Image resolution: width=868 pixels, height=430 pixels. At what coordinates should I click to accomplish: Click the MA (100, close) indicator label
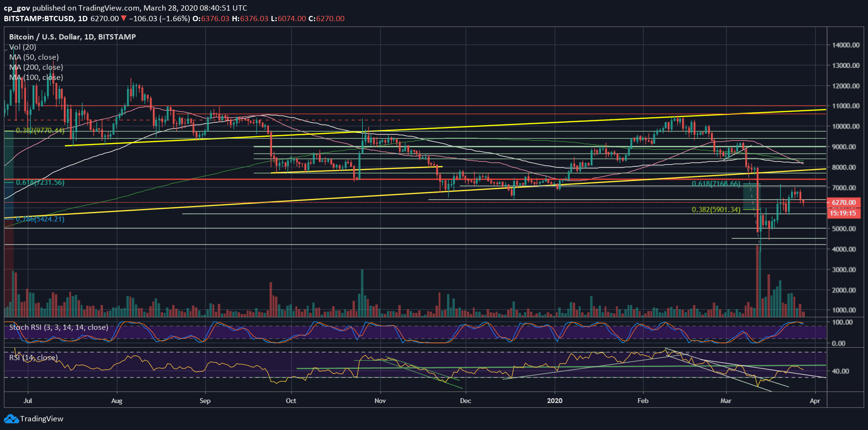click(36, 78)
